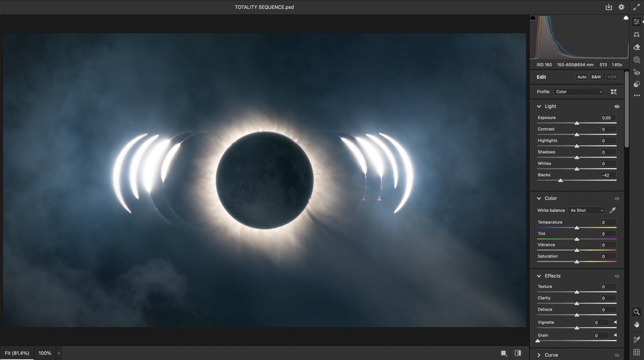Screen dimensions: 644x360
Task: Select the Zoom magnifier tool
Action: tap(636, 312)
